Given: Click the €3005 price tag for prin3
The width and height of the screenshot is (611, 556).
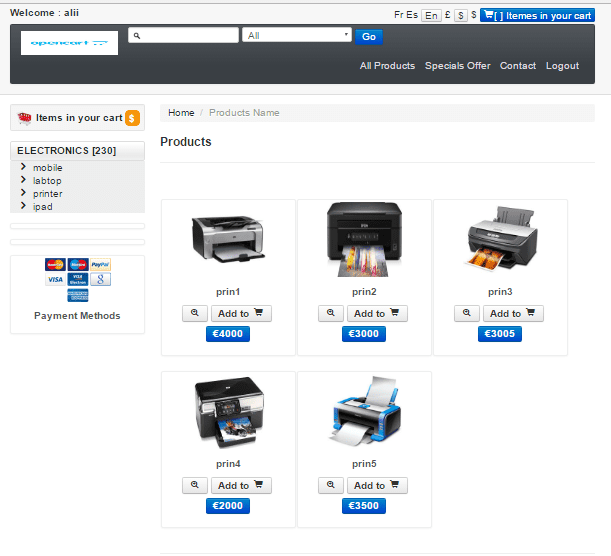Looking at the screenshot, I should [500, 334].
